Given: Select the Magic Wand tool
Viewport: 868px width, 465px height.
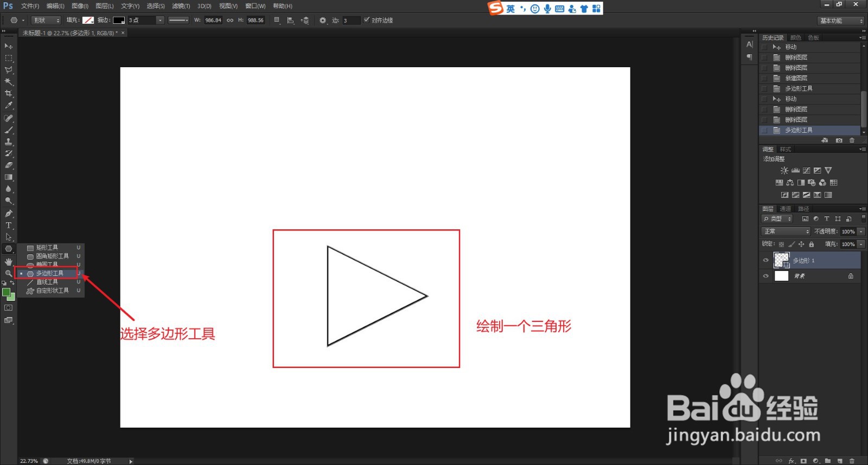Looking at the screenshot, I should click(x=9, y=82).
